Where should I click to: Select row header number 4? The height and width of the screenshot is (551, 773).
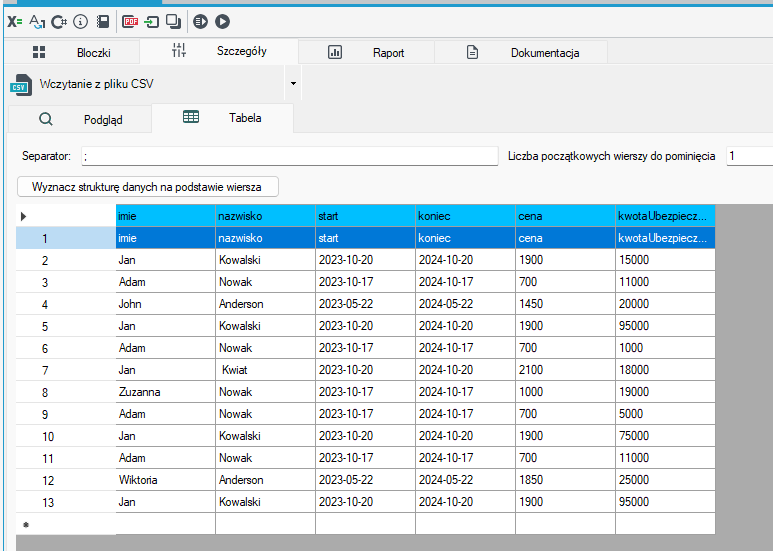click(66, 304)
